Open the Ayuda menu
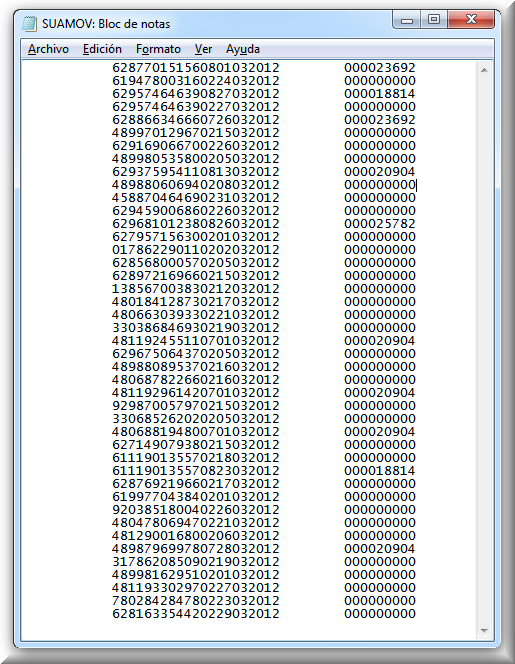The height and width of the screenshot is (664, 515). (242, 50)
